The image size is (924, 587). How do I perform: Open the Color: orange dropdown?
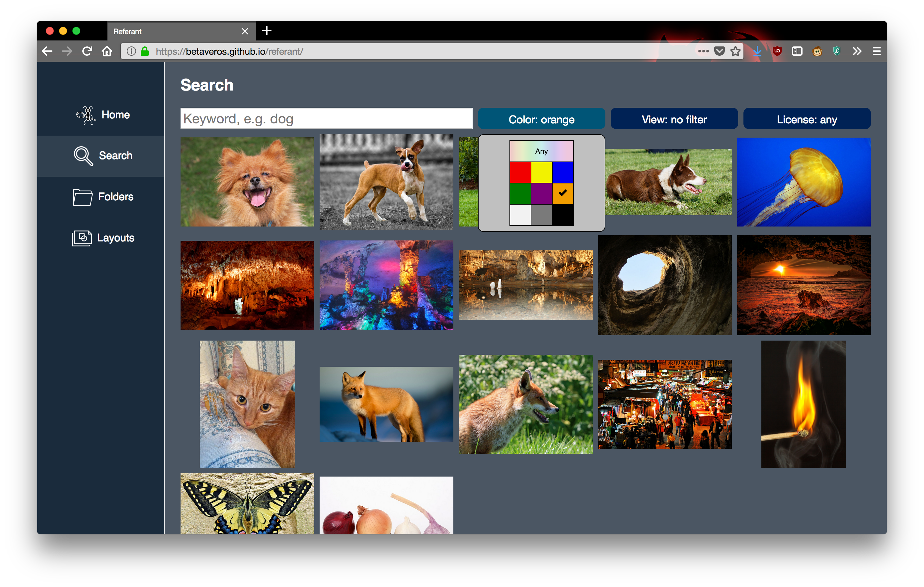541,119
